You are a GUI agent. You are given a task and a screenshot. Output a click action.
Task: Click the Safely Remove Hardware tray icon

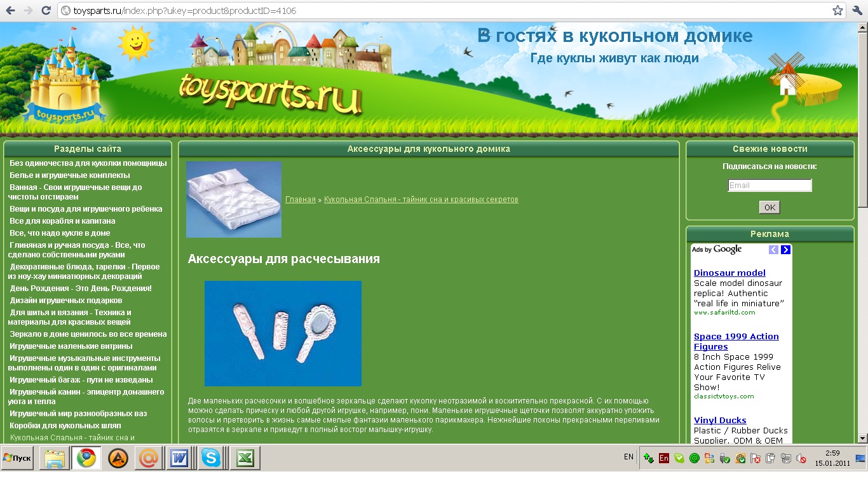click(x=725, y=458)
